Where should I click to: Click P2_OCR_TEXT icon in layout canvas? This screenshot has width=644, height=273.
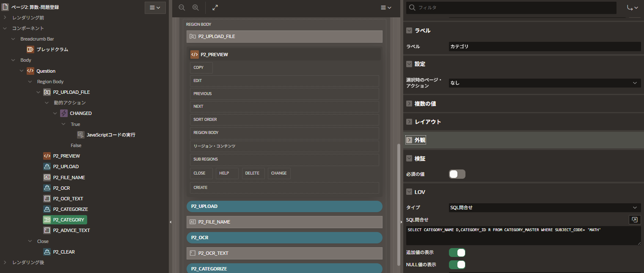click(x=193, y=253)
